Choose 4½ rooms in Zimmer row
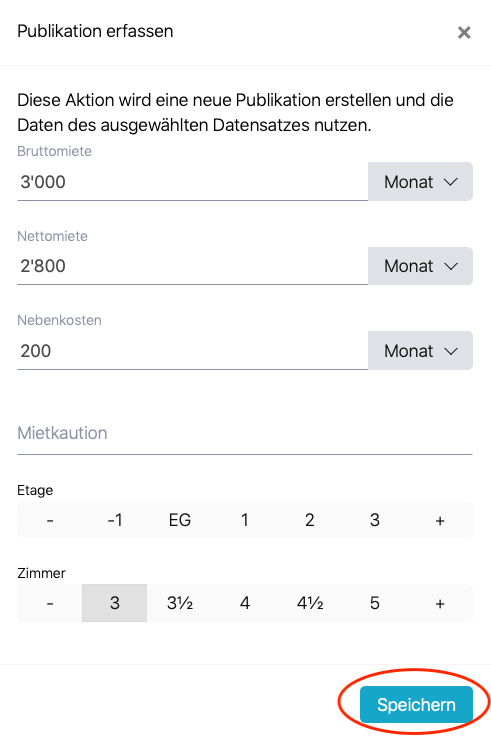The width and height of the screenshot is (491, 740). [x=310, y=603]
